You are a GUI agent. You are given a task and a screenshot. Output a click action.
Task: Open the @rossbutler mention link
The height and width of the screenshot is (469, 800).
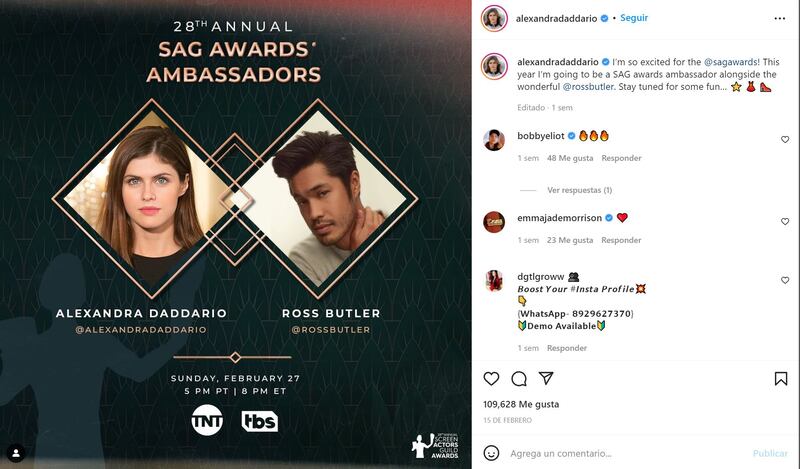588,87
